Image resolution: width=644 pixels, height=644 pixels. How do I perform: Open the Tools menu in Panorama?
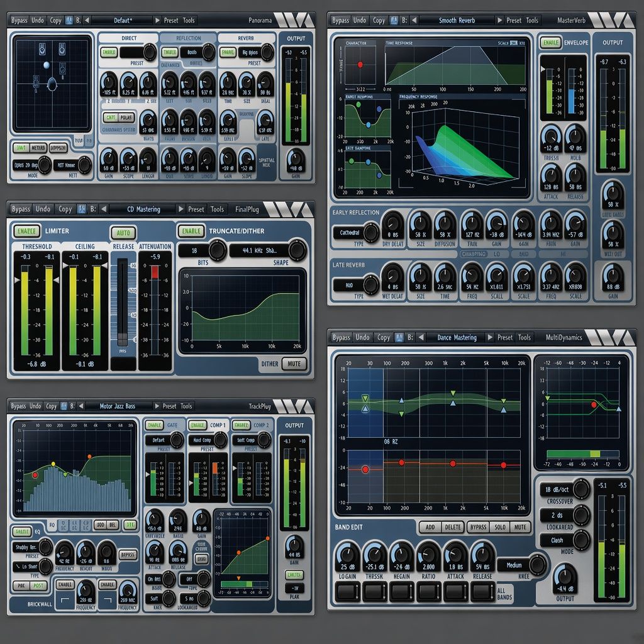coord(189,20)
